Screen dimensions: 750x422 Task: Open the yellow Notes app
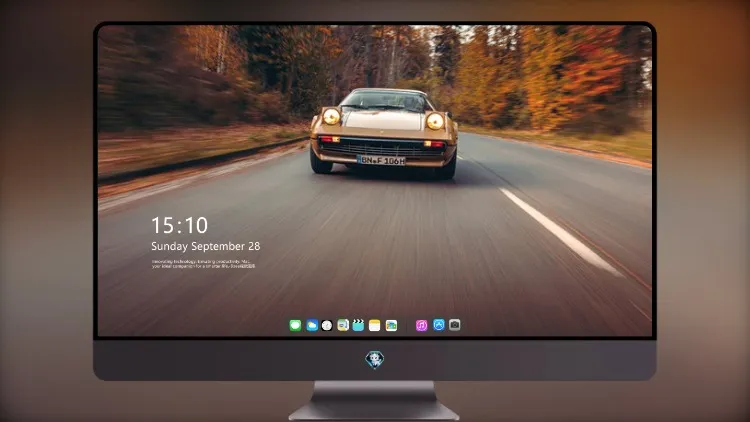click(x=375, y=325)
